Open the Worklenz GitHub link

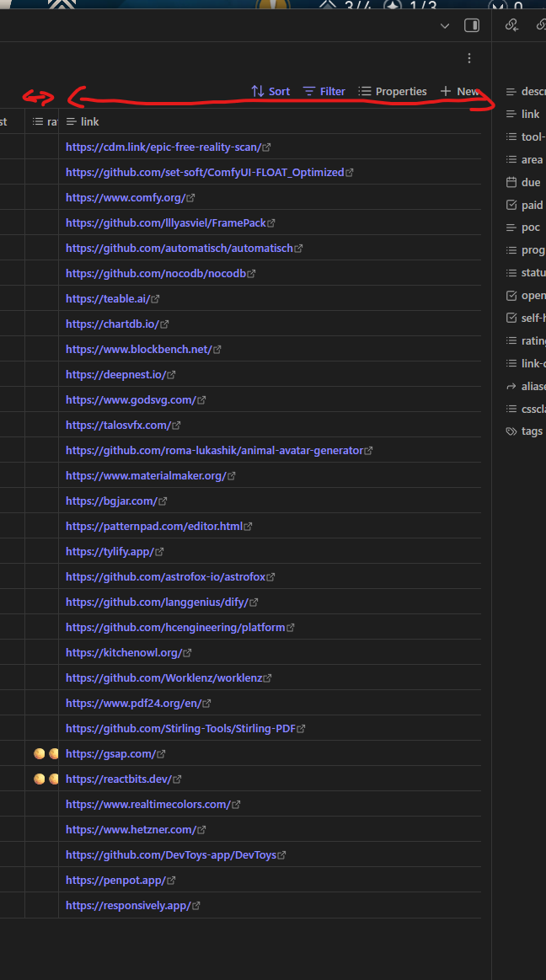163,677
